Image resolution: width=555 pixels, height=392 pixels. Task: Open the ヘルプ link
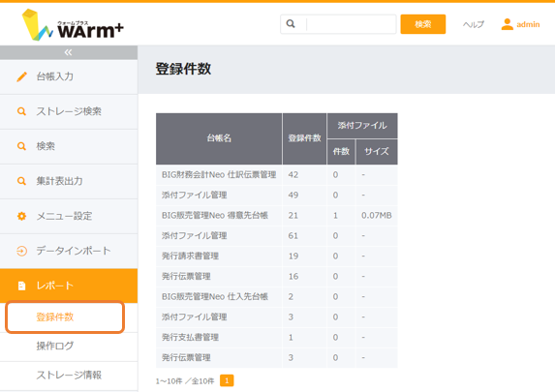pos(474,24)
